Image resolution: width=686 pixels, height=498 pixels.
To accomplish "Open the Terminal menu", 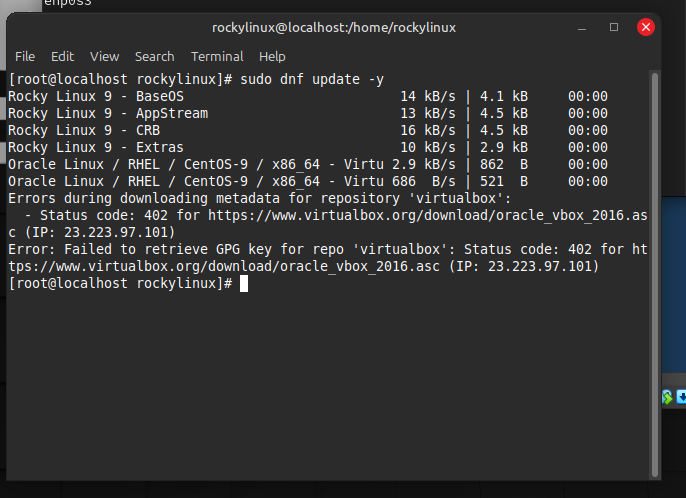I will [x=217, y=57].
